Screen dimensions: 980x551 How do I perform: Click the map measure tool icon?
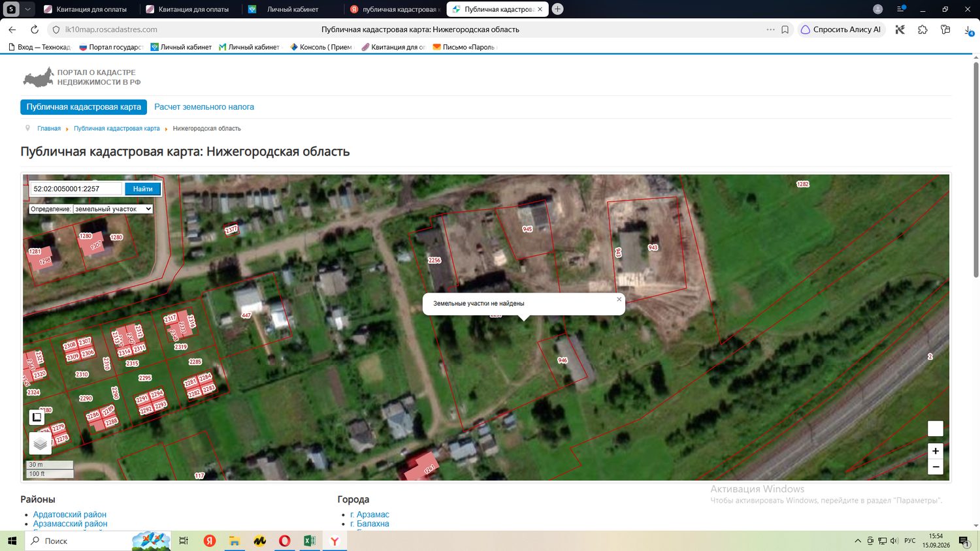(37, 417)
